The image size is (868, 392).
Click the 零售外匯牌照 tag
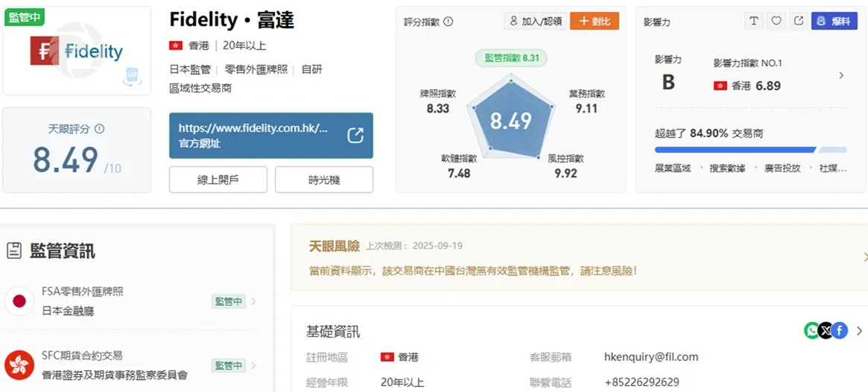(256, 70)
